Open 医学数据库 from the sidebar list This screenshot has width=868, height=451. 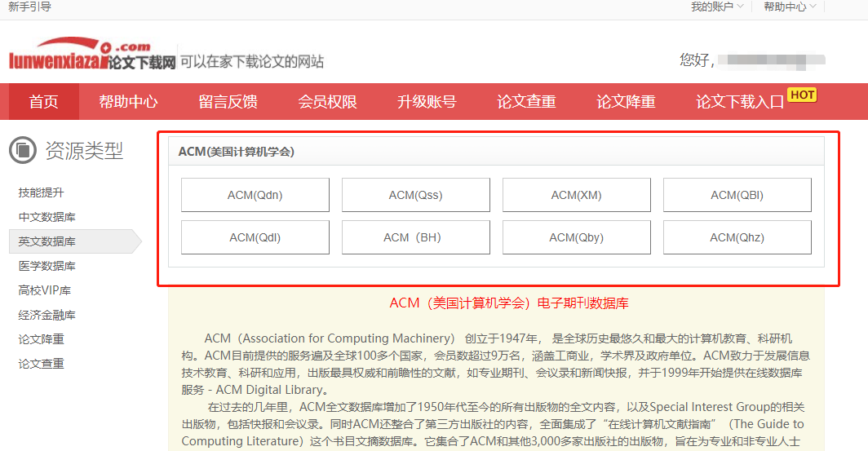(x=47, y=266)
